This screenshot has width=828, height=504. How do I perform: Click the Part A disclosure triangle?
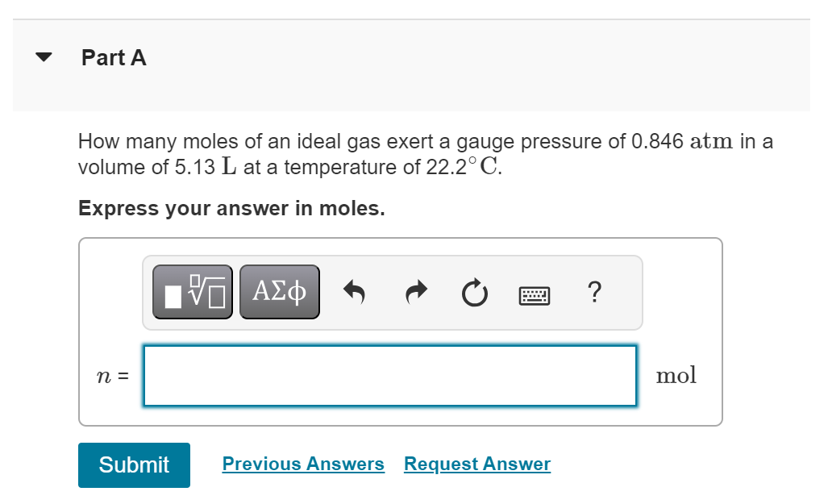(43, 56)
